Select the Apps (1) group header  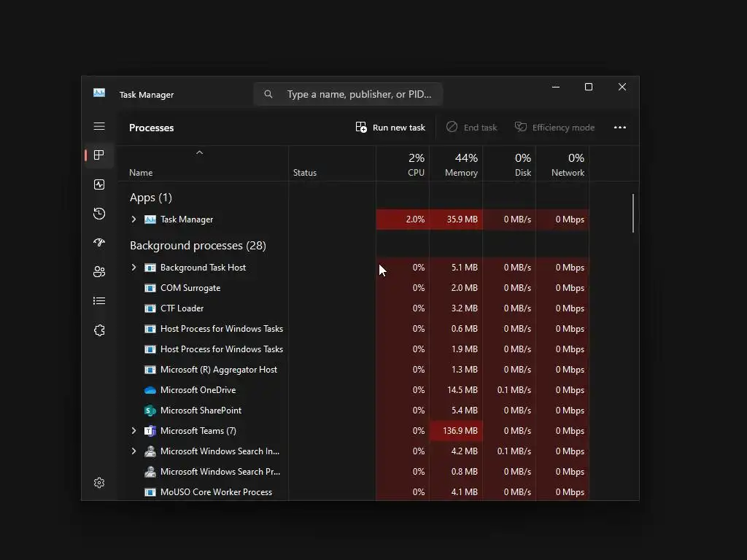[150, 197]
